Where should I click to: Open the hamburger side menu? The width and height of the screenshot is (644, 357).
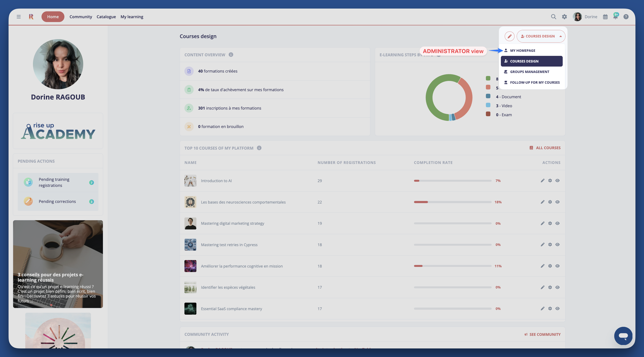pyautogui.click(x=18, y=17)
